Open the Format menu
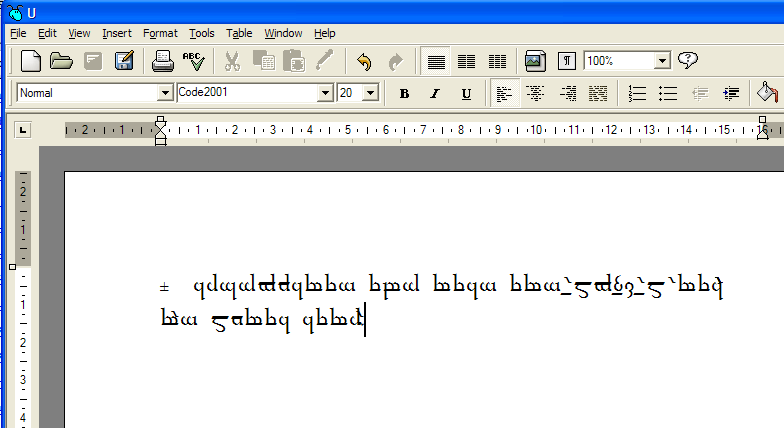 click(x=160, y=33)
